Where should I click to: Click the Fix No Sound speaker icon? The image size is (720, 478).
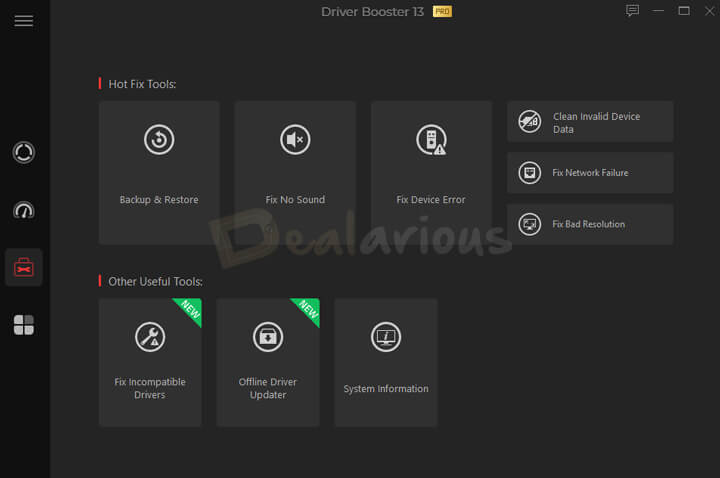(x=295, y=140)
